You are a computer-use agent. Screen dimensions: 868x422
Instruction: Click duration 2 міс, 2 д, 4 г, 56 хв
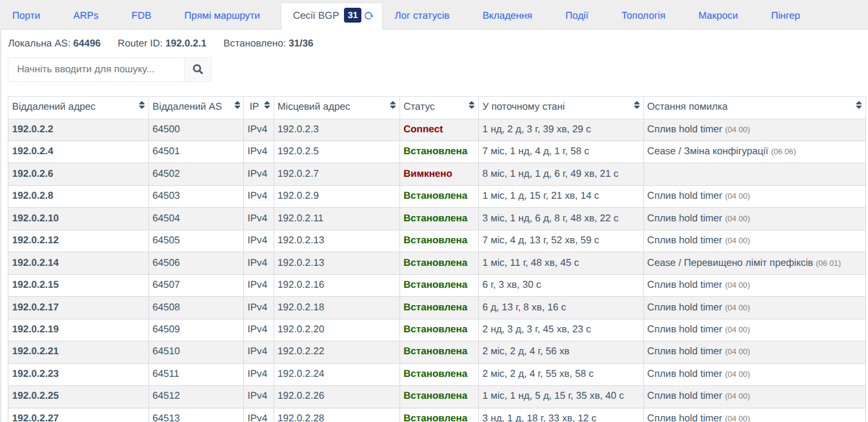click(526, 351)
